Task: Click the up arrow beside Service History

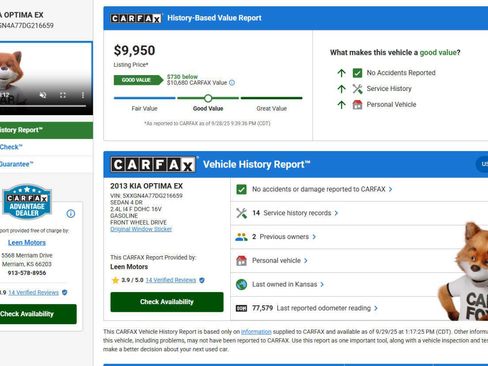Action: coord(341,89)
